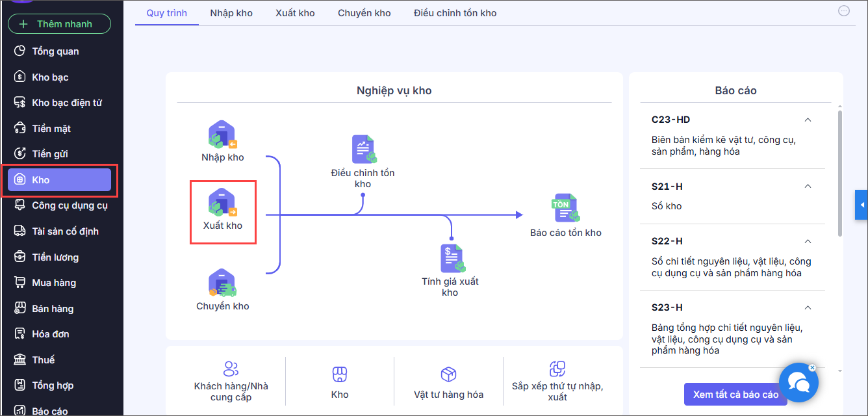Click Xem tất cả báo cáo button
Image resolution: width=868 pixels, height=416 pixels.
point(735,395)
